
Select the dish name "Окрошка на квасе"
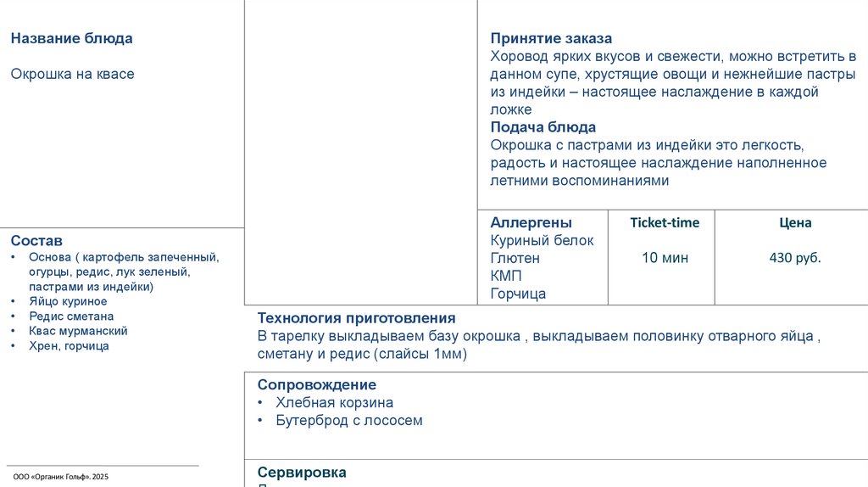pyautogui.click(x=72, y=74)
